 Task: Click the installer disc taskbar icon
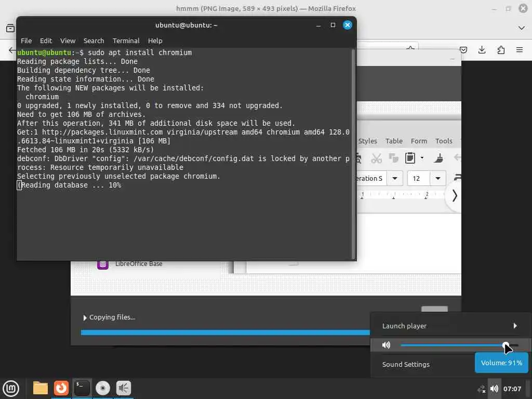103,388
